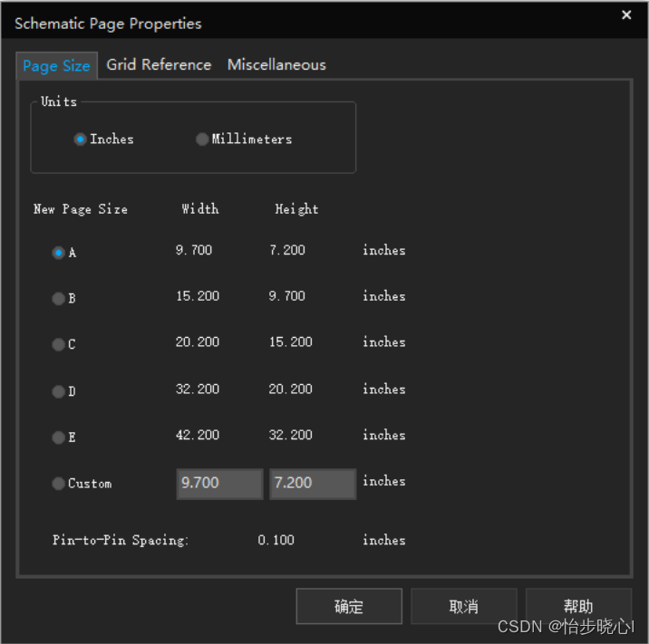This screenshot has height=644, width=649.
Task: Choose Millimeters as the unit
Action: (x=202, y=139)
